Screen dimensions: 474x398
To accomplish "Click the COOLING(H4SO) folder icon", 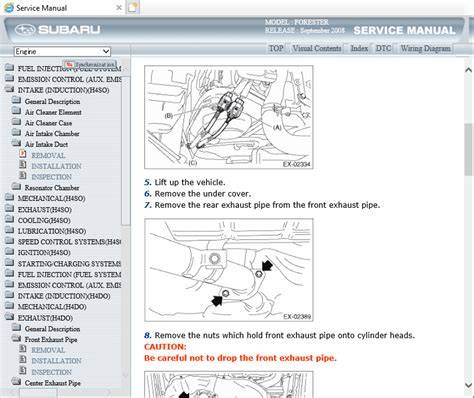I will point(9,219).
